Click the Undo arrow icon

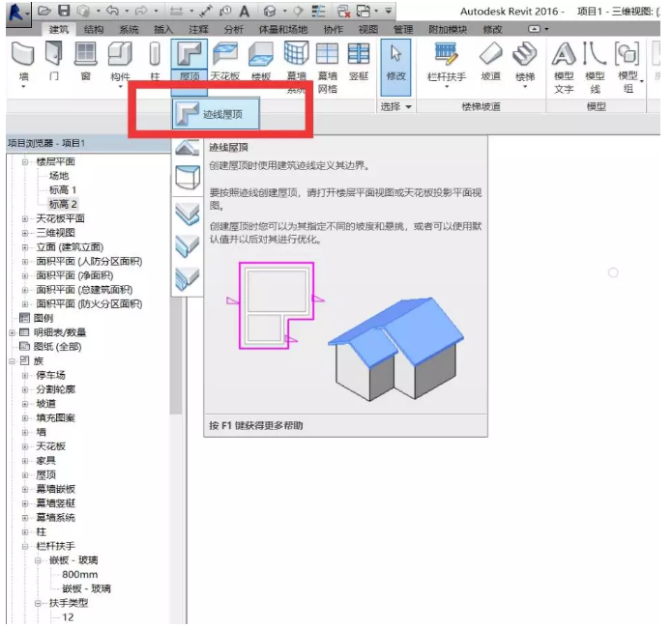[x=112, y=11]
